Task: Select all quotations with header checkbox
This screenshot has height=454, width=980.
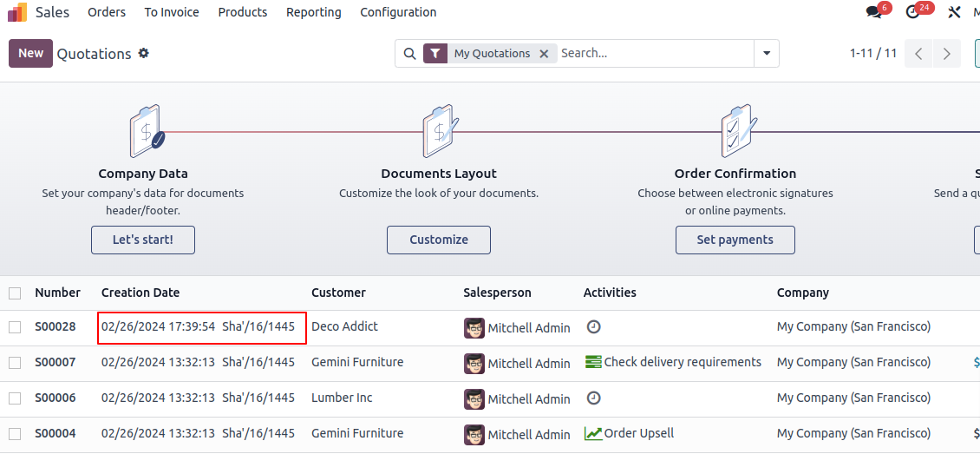Action: 15,293
